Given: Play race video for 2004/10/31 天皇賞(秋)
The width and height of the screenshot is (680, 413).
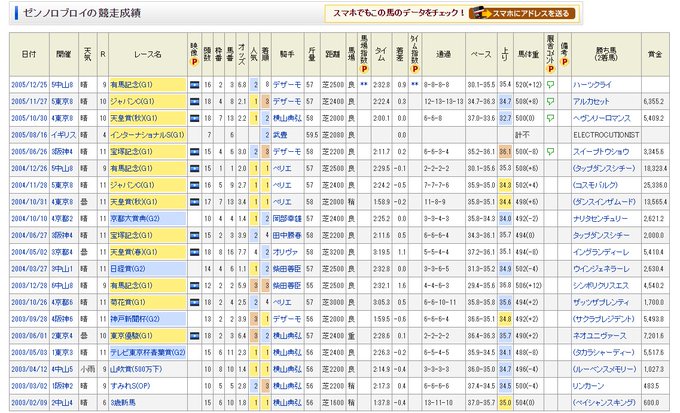Looking at the screenshot, I should point(194,202).
